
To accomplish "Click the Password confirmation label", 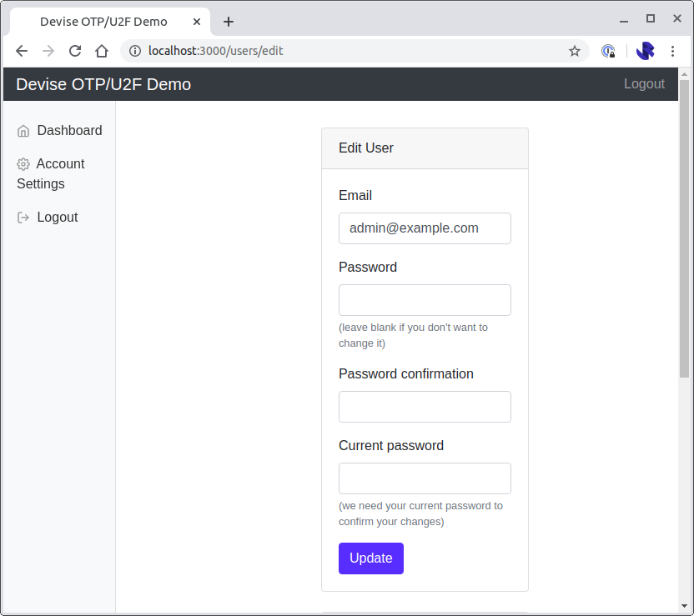I will click(x=406, y=373).
